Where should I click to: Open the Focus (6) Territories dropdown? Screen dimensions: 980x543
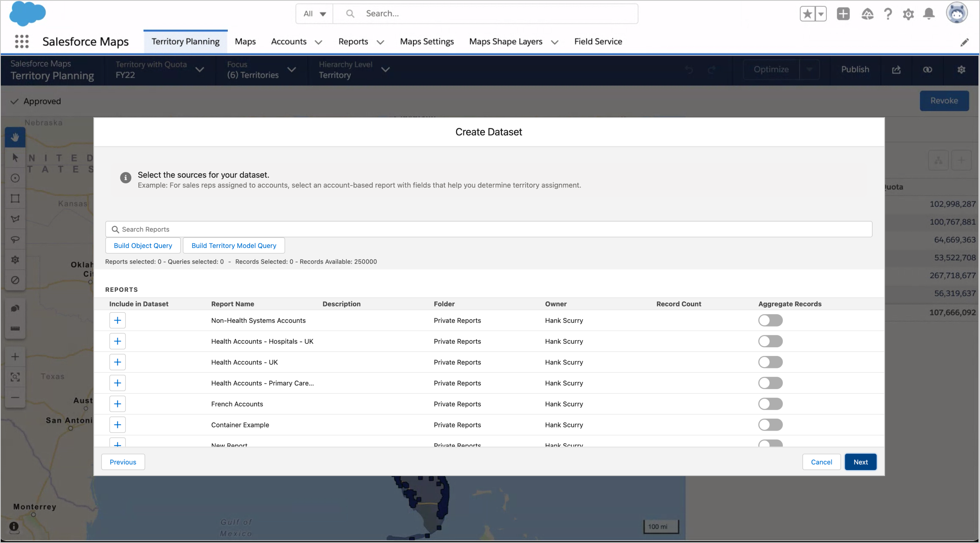pyautogui.click(x=261, y=70)
